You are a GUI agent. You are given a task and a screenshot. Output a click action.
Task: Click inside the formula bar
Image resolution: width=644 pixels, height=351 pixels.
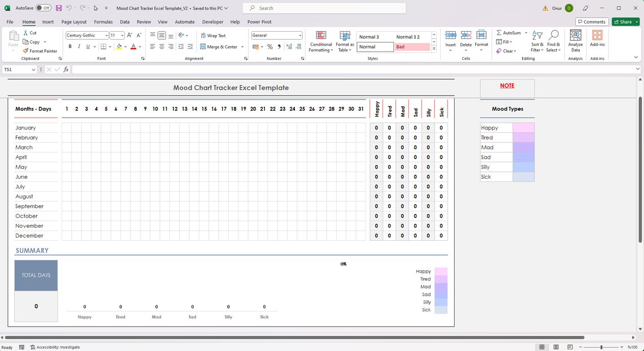point(226,69)
